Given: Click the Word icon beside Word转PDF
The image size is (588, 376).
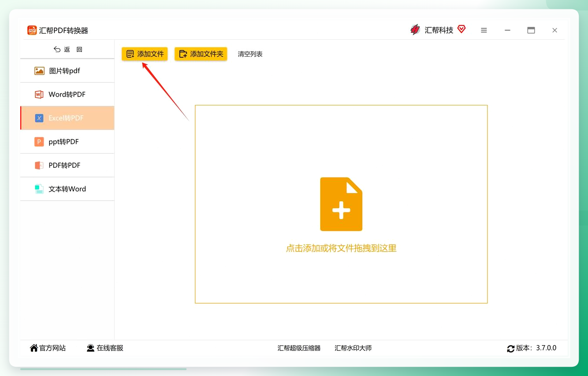Looking at the screenshot, I should tap(39, 94).
